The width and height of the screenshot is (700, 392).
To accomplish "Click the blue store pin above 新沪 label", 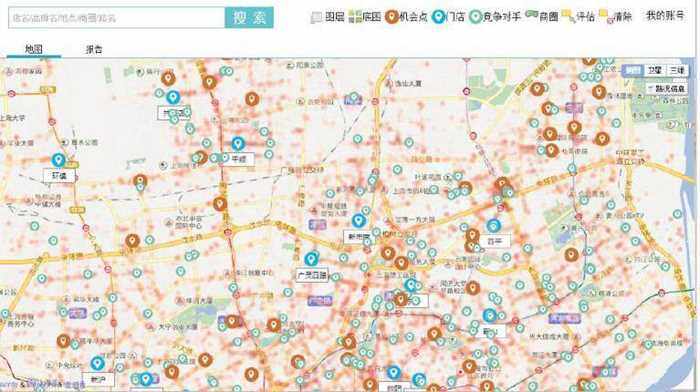I will [98, 363].
